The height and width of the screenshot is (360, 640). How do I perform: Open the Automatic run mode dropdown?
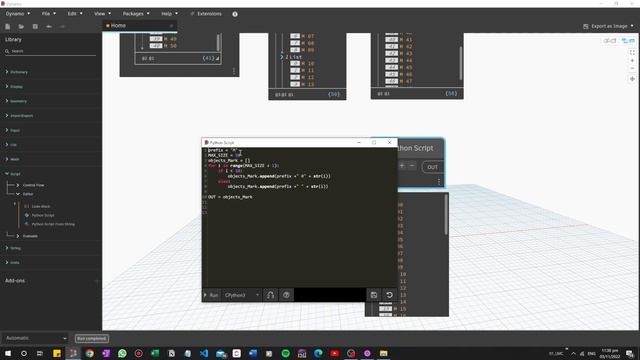(x=36, y=338)
